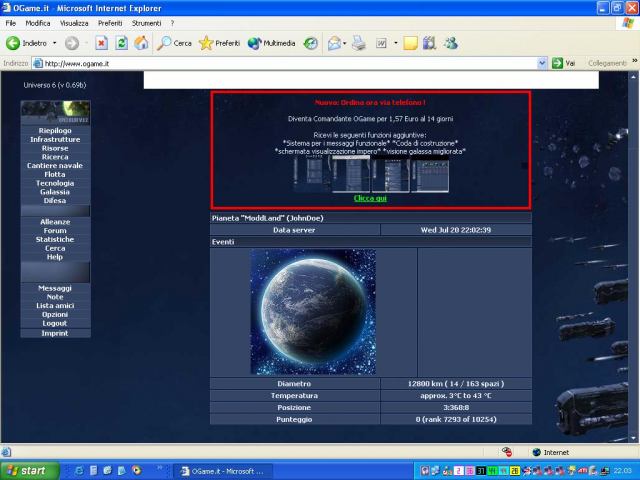Open the ? help menu
The image size is (640, 480).
tap(172, 23)
